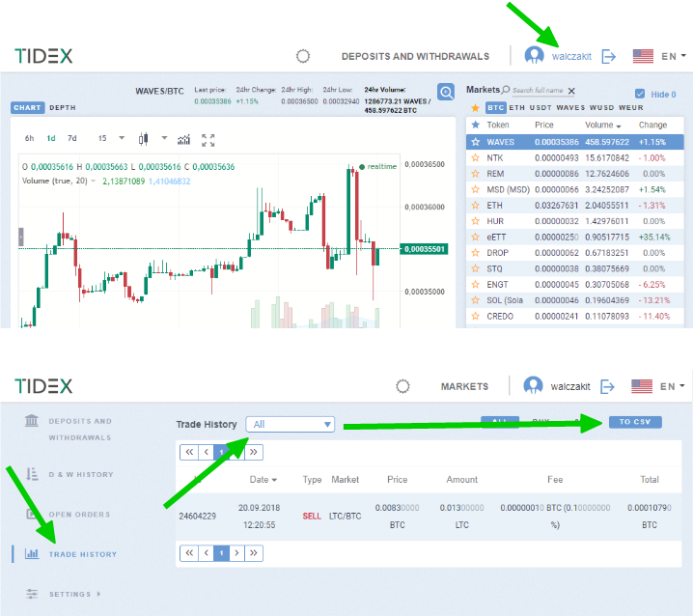This screenshot has width=693, height=616.
Task: Toggle the WAVES row favorite star
Action: pos(475,142)
